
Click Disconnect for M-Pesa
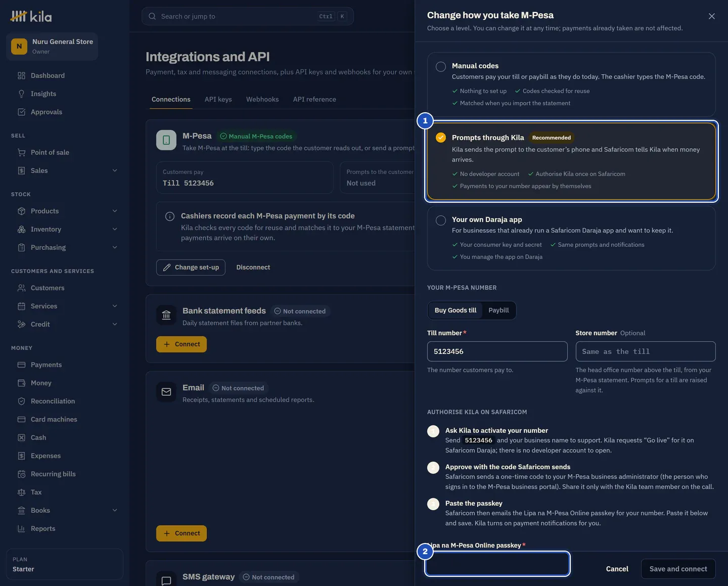click(253, 267)
